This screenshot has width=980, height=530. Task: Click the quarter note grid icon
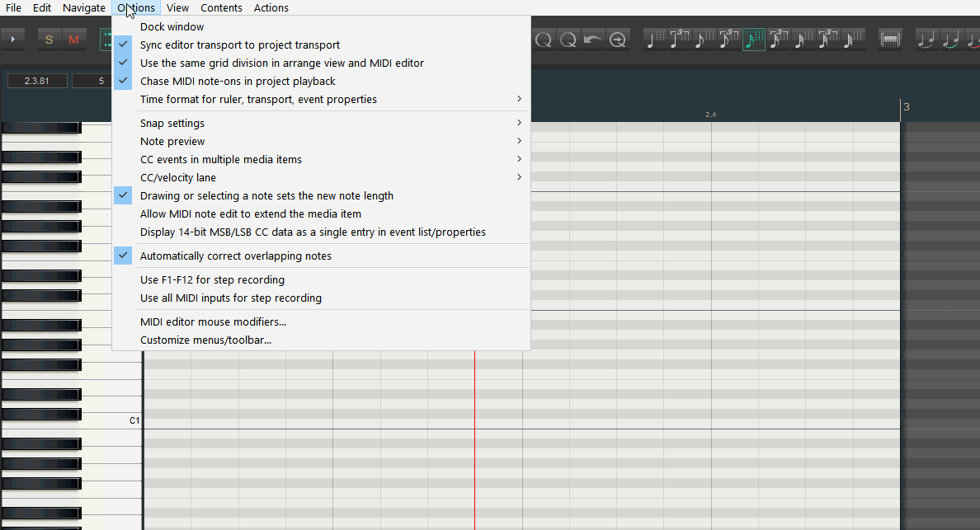(x=655, y=39)
